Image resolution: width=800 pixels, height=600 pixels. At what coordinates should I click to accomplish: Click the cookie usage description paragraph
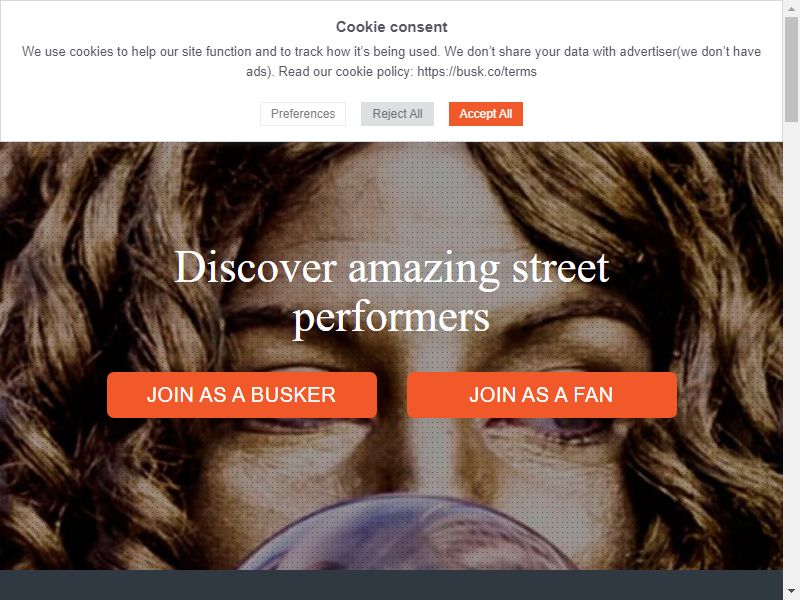tap(391, 61)
